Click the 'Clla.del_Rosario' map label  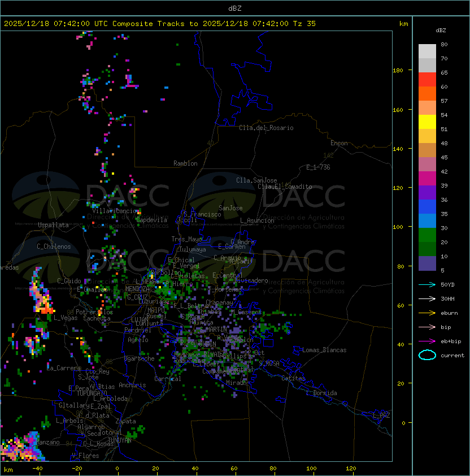pyautogui.click(x=266, y=128)
